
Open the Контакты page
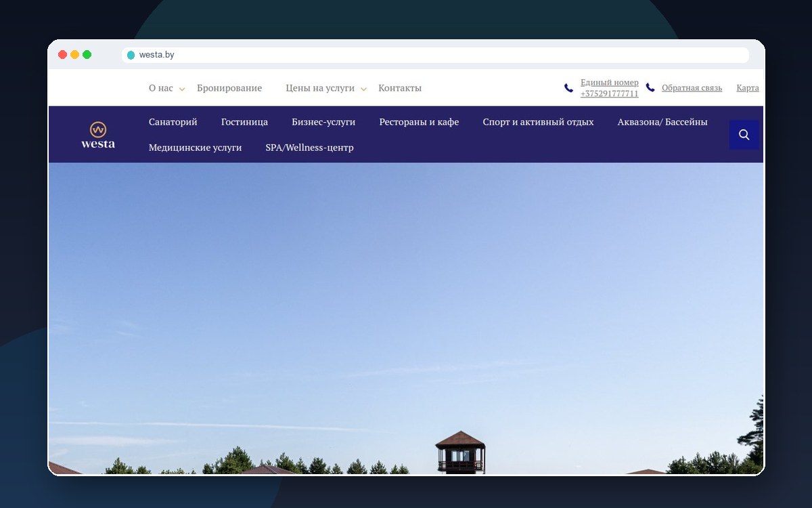pyautogui.click(x=400, y=88)
